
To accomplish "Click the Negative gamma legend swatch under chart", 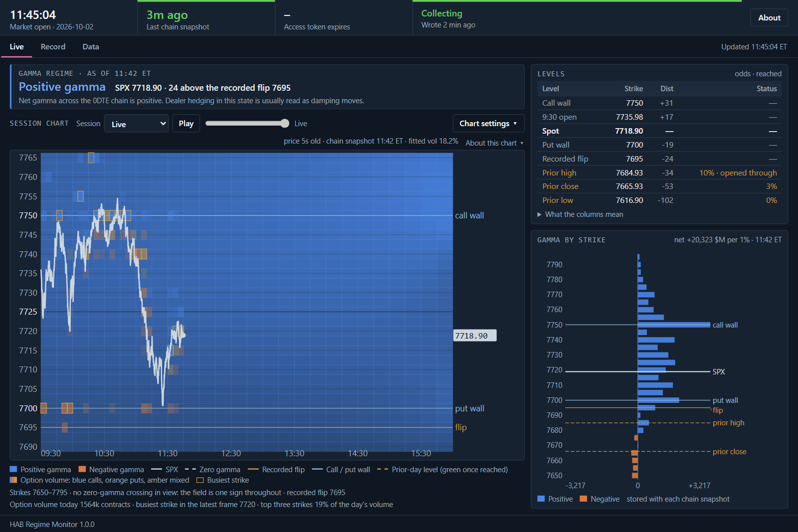I will point(82,469).
